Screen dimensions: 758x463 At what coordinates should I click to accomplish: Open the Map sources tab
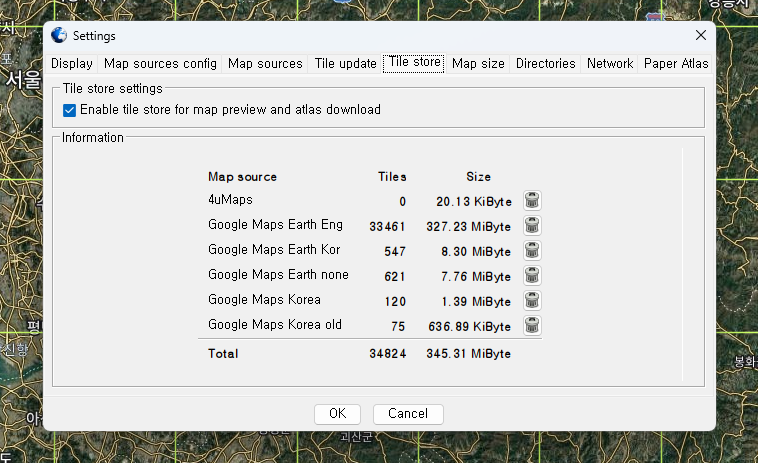265,63
